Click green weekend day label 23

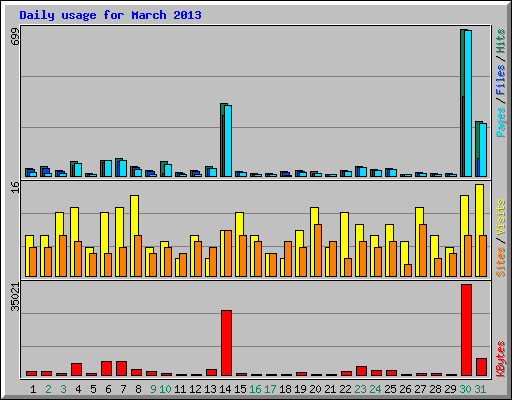tap(360, 389)
